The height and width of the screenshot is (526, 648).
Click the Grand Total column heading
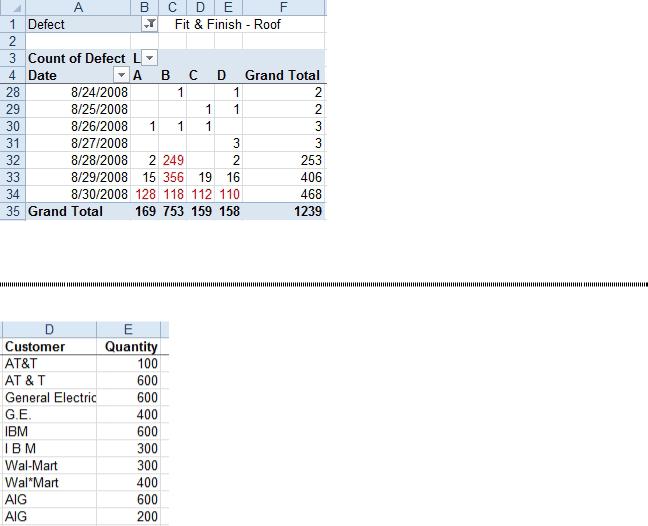pyautogui.click(x=284, y=75)
